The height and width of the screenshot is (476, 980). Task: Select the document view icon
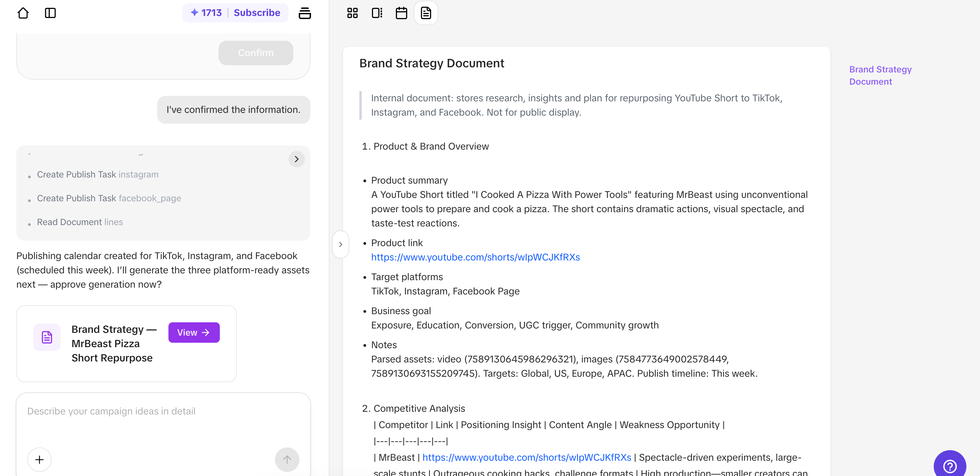[426, 13]
